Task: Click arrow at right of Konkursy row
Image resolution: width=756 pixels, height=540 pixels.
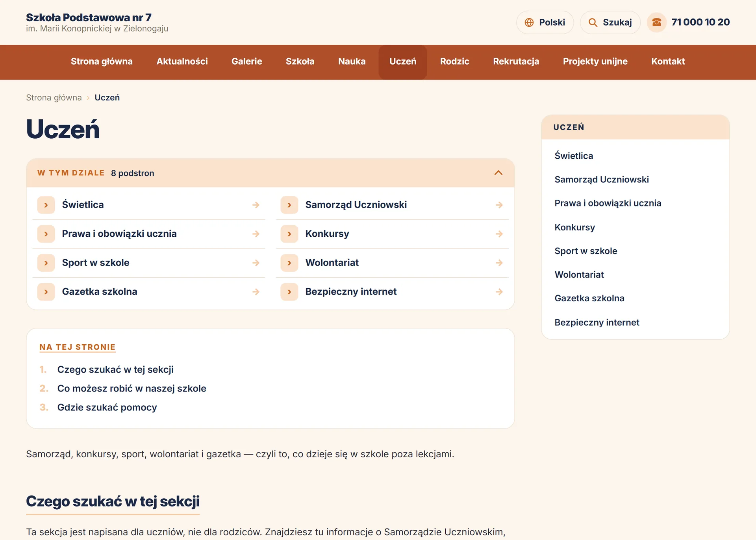Action: pos(499,234)
